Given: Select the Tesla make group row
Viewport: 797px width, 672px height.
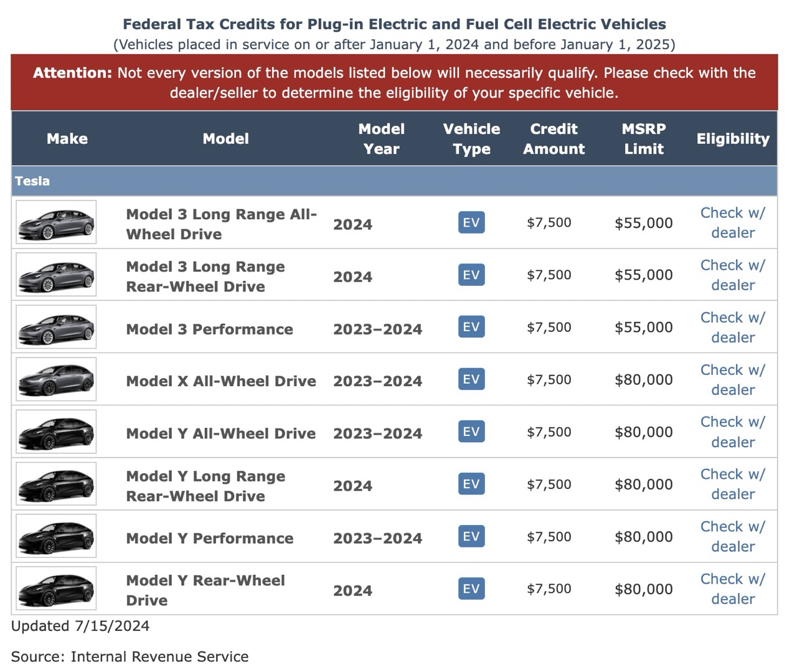Looking at the screenshot, I should tap(394, 181).
